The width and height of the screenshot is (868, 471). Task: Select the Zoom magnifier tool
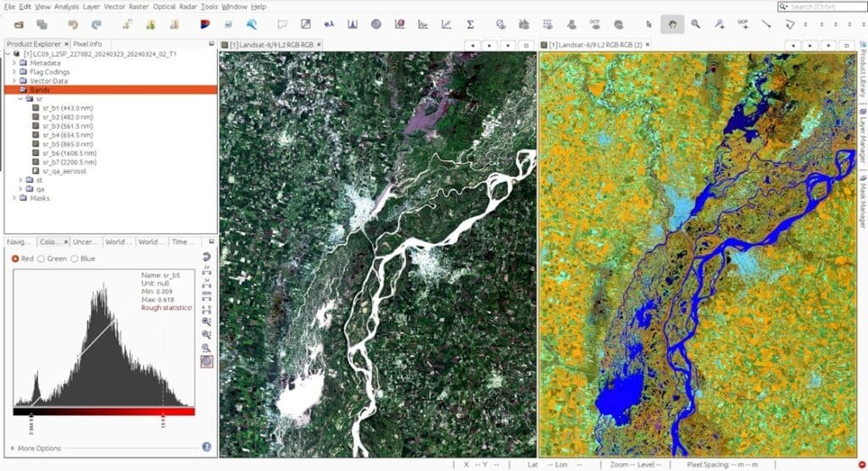pos(696,25)
